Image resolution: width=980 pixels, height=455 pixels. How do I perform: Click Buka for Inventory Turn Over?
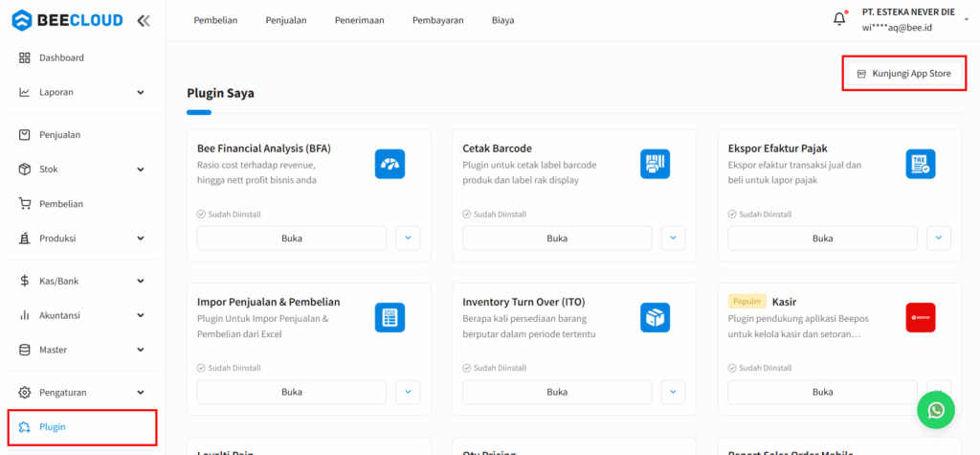point(557,393)
